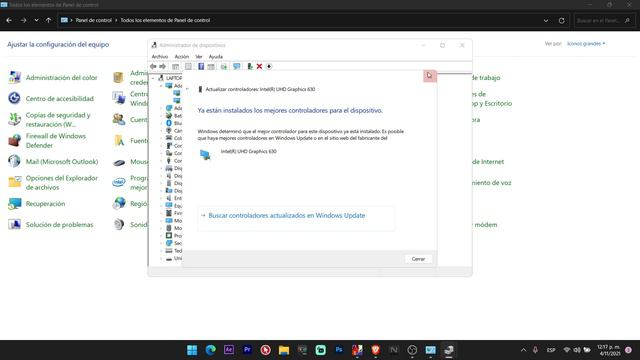Viewport: 640px width, 360px height.
Task: Open address bar history dropdown chevron
Action: click(546, 20)
